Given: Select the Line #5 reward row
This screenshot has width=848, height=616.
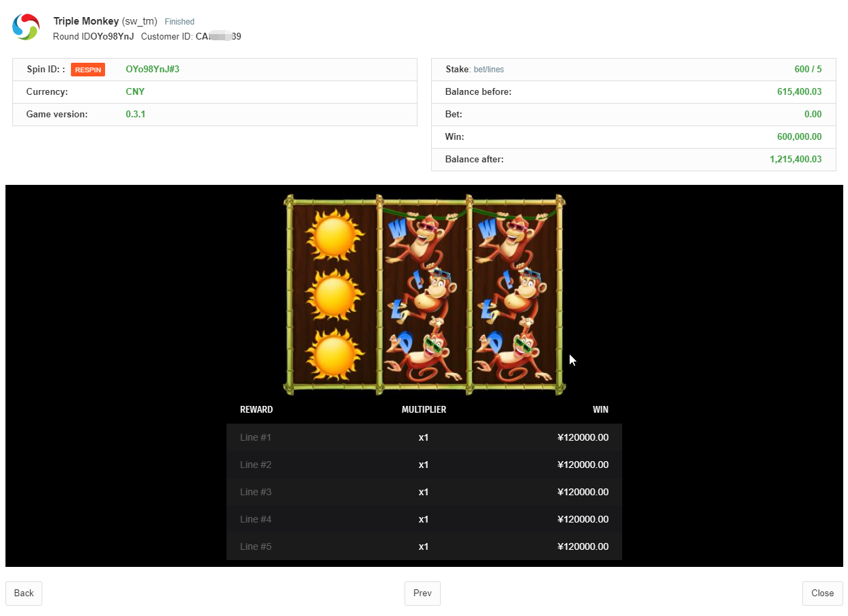Looking at the screenshot, I should tap(424, 546).
